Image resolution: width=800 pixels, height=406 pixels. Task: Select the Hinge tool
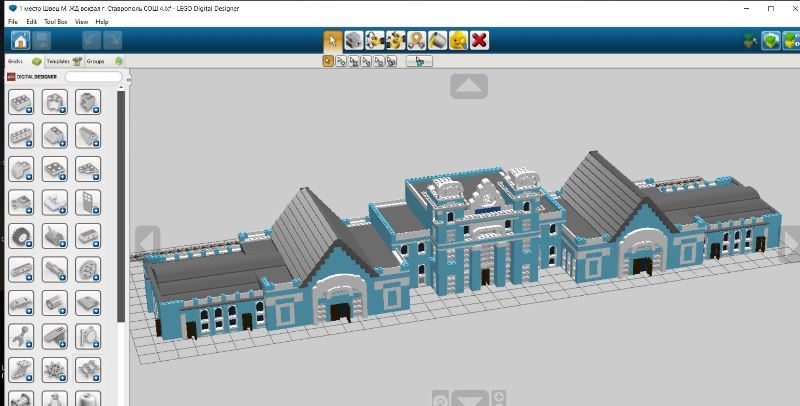[375, 41]
